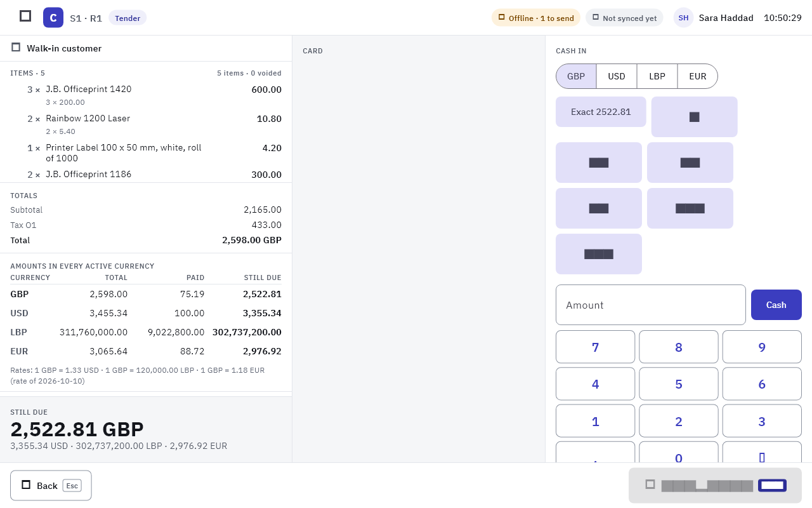Tap keypad digit 6
Viewport: 812px width, 508px height.
(762, 384)
